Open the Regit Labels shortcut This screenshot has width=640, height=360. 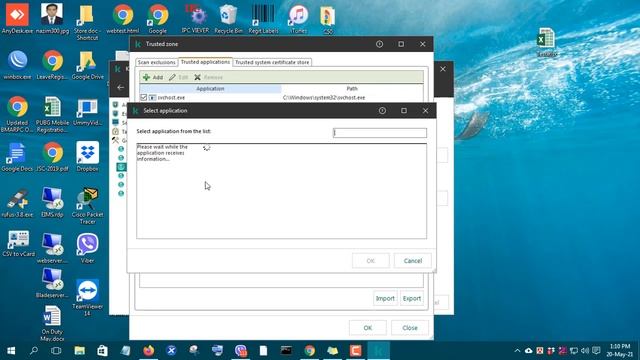(x=263, y=18)
